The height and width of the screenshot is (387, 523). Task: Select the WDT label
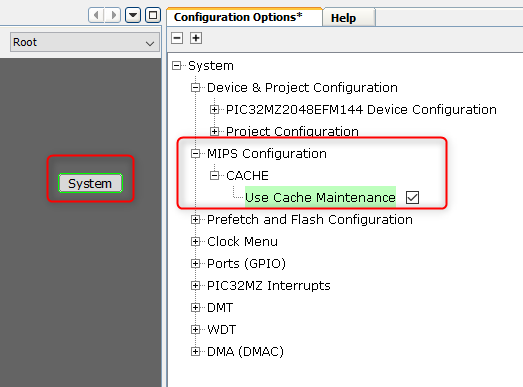221,330
